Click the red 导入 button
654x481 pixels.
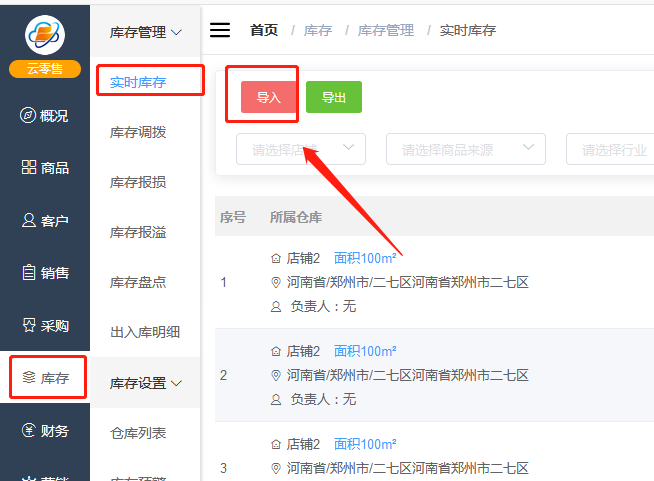coord(269,97)
